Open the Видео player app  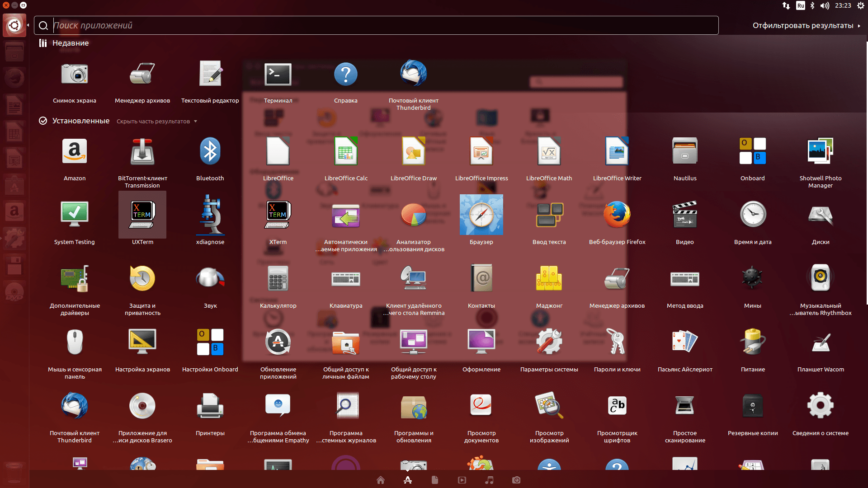point(685,215)
